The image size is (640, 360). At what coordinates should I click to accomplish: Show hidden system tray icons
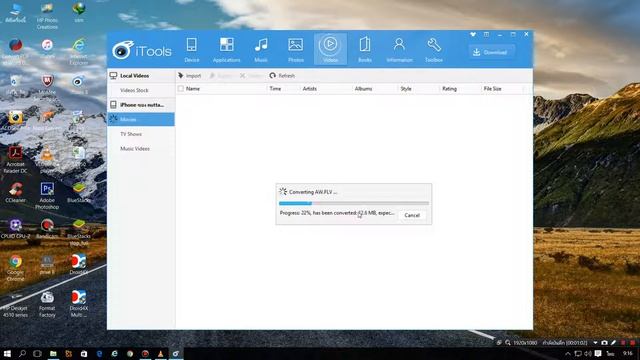[x=568, y=353]
